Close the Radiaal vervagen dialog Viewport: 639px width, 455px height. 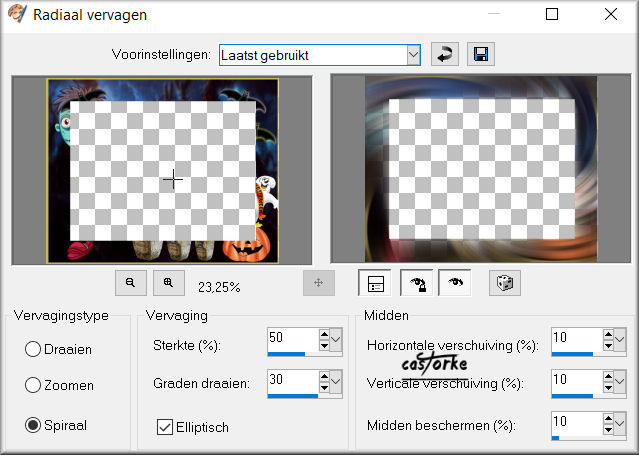[x=610, y=14]
